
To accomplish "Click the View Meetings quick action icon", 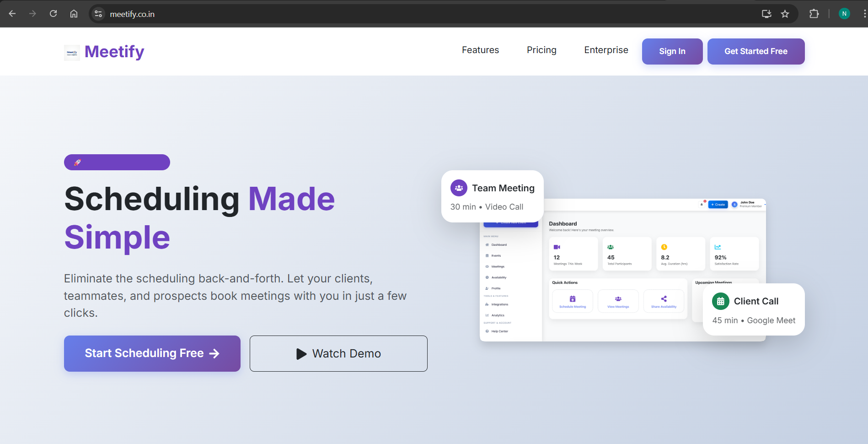I will tap(618, 298).
